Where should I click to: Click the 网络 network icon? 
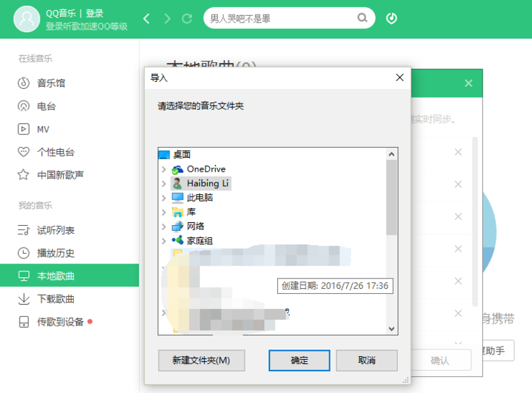(x=177, y=227)
